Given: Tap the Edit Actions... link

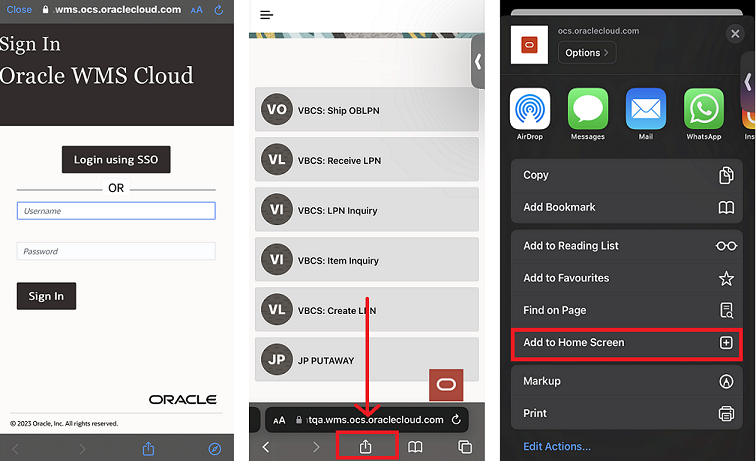Looking at the screenshot, I should coord(557,447).
